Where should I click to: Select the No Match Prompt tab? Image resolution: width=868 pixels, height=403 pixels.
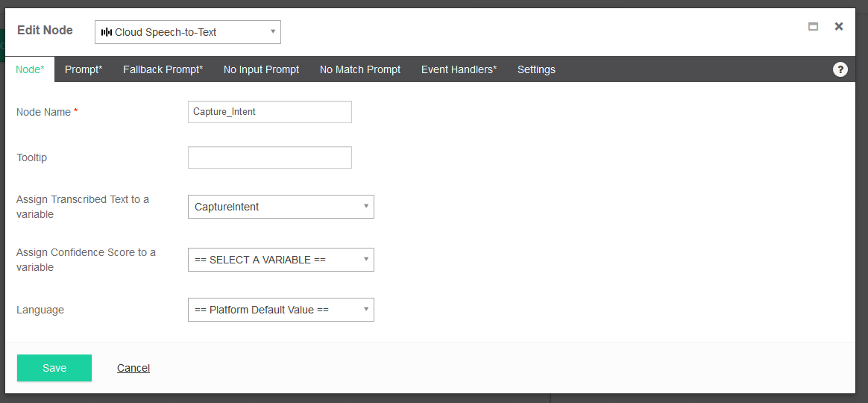pos(360,69)
